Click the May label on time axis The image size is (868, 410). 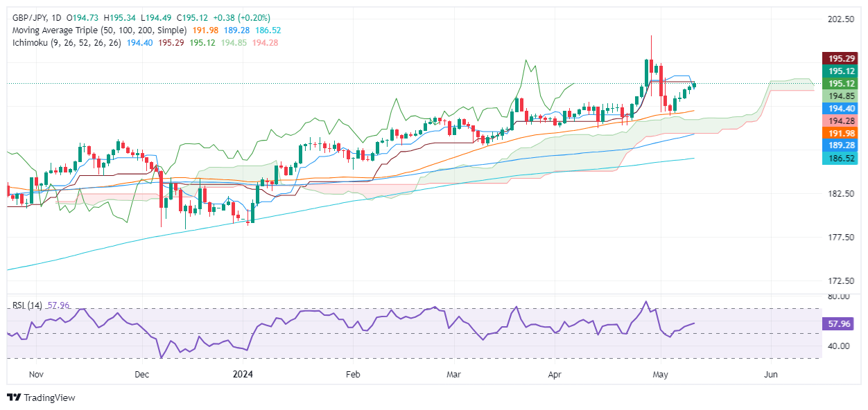(661, 374)
